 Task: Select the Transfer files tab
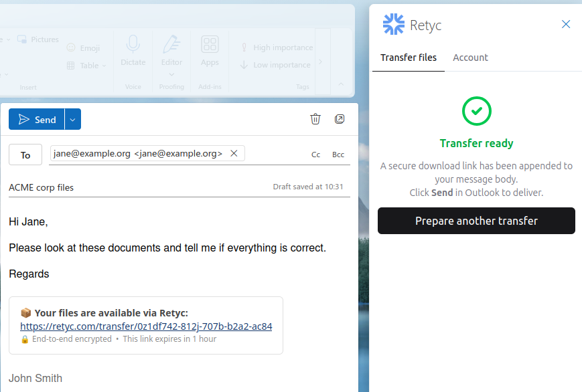409,58
